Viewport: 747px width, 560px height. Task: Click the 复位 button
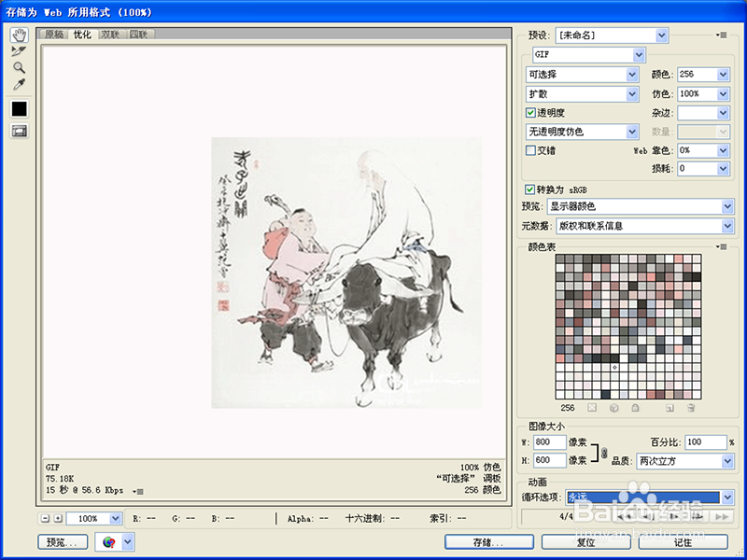586,542
